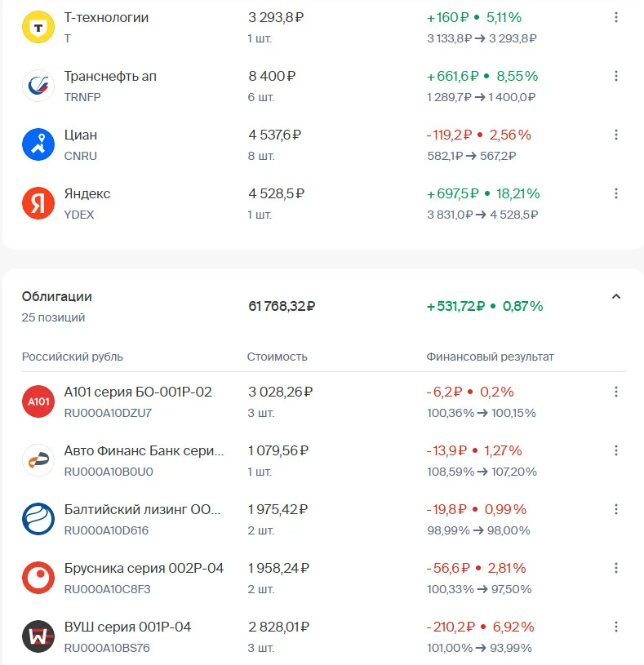Open three-dot menu for Транснефть ап
Screen dimensions: 644x665
pyautogui.click(x=616, y=77)
